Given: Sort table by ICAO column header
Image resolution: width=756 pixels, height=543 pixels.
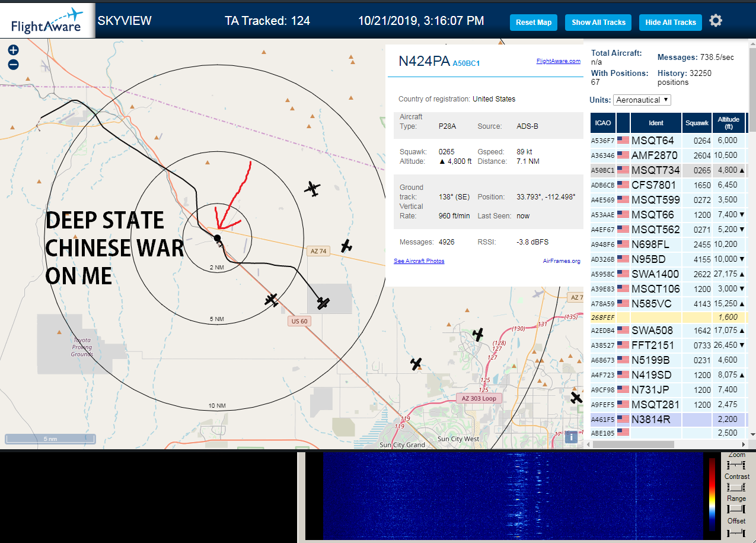Looking at the screenshot, I should (603, 123).
